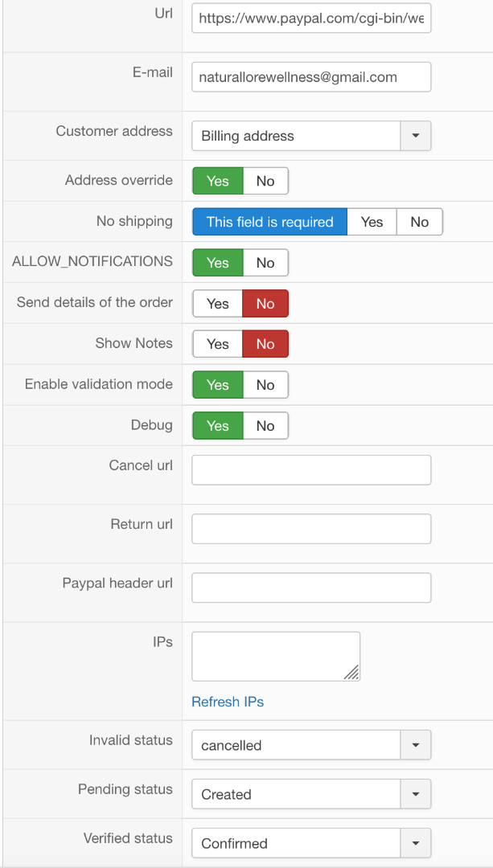Select Yes for No shipping

pyautogui.click(x=372, y=222)
